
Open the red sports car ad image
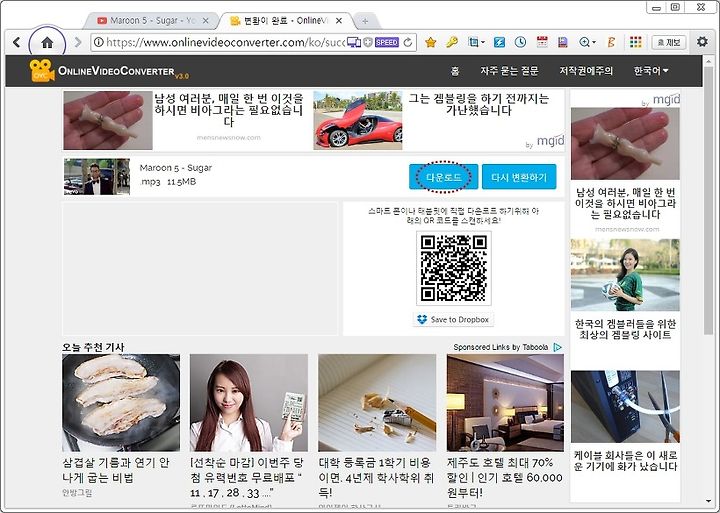tap(358, 120)
